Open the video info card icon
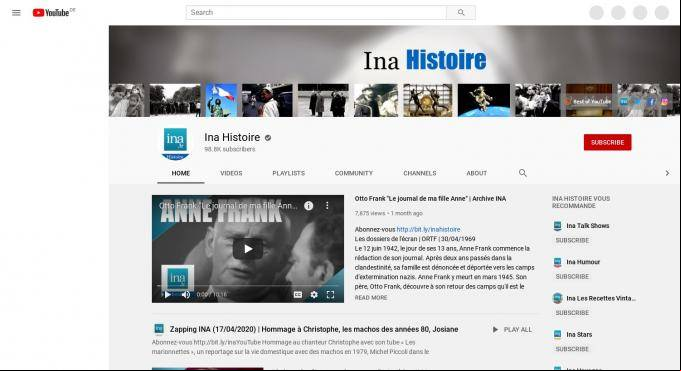Screen dimensions: 681x371 (x=308, y=206)
